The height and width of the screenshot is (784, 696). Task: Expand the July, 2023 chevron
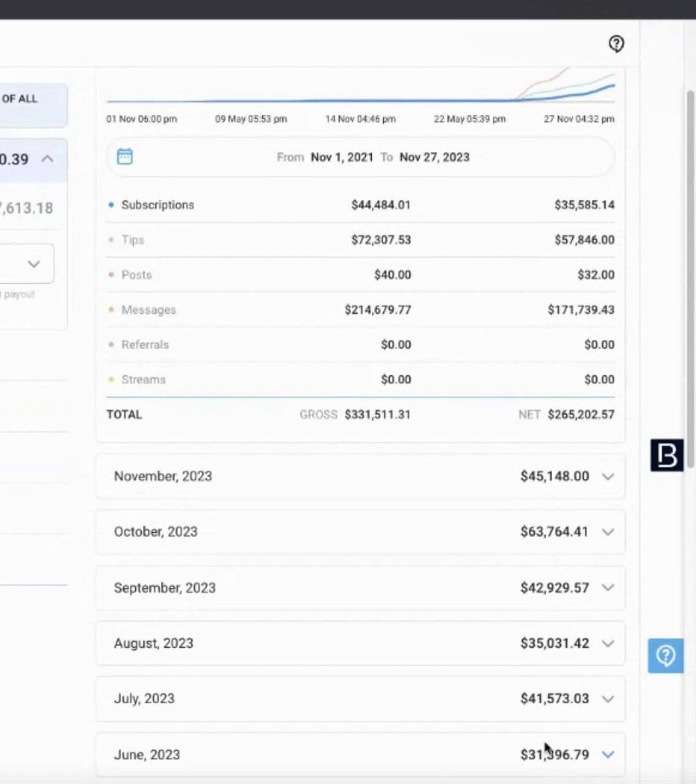[x=607, y=699]
